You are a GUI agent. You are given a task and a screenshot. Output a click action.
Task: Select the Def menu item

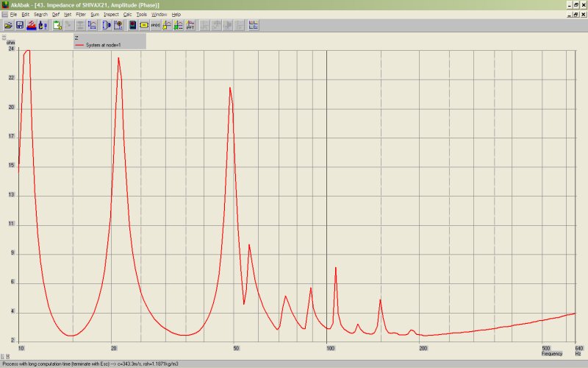pos(56,14)
